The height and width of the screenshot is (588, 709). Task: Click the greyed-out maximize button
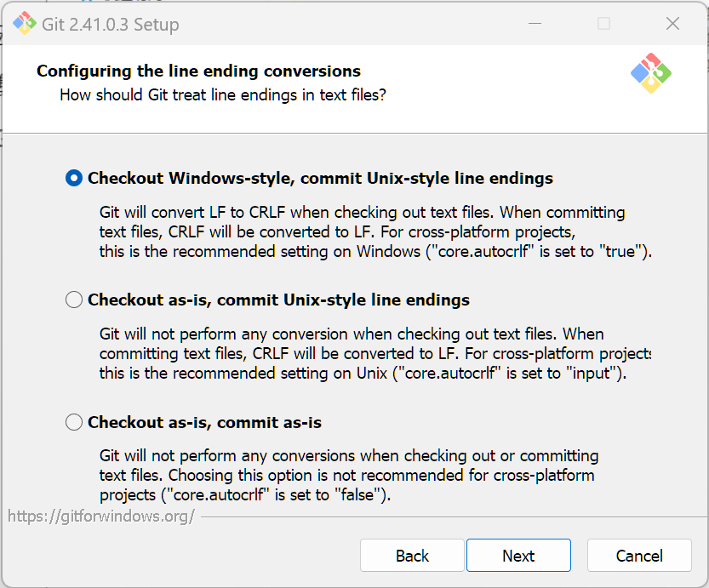click(x=603, y=24)
